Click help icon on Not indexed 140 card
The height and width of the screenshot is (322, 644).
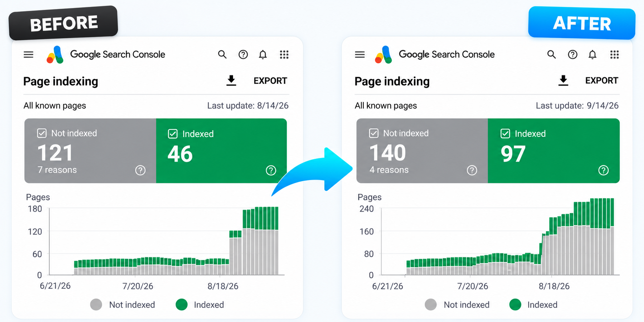(472, 170)
